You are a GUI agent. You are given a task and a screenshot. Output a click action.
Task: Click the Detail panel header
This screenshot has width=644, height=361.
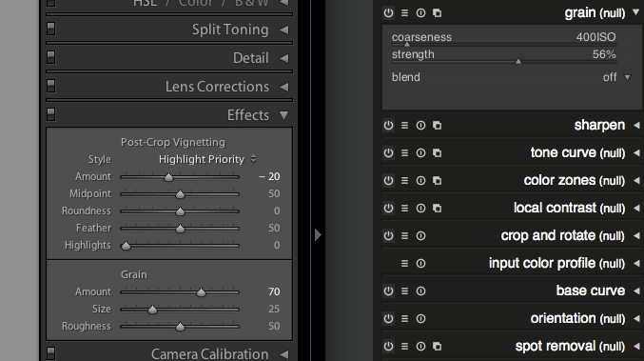click(169, 58)
